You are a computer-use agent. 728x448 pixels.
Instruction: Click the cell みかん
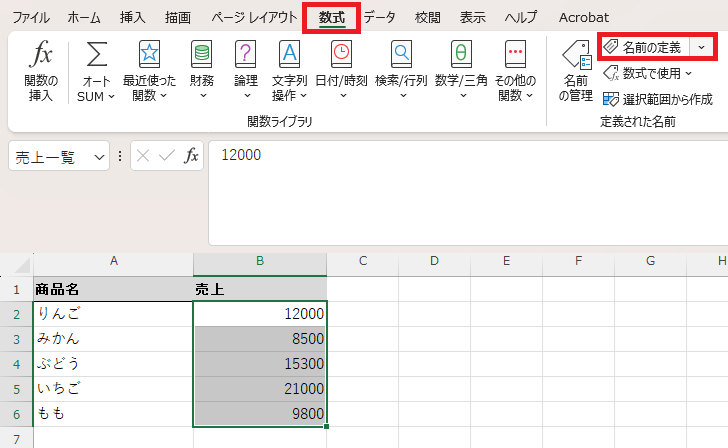[113, 339]
